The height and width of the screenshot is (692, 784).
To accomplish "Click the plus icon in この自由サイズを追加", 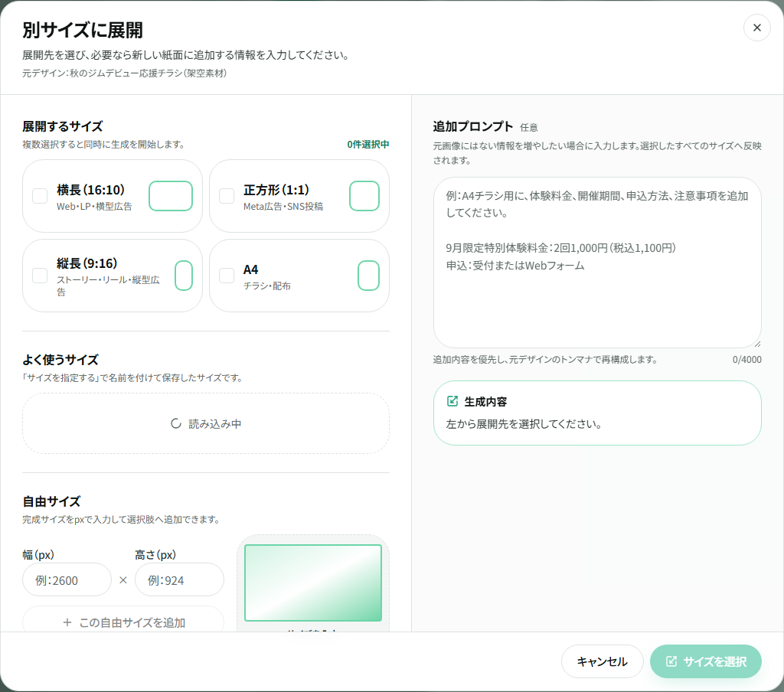I will 67,622.
